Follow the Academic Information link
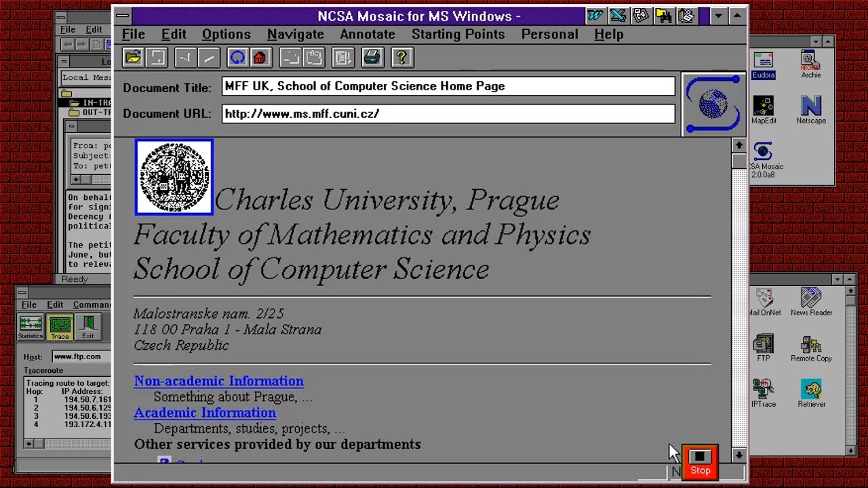 pos(205,412)
